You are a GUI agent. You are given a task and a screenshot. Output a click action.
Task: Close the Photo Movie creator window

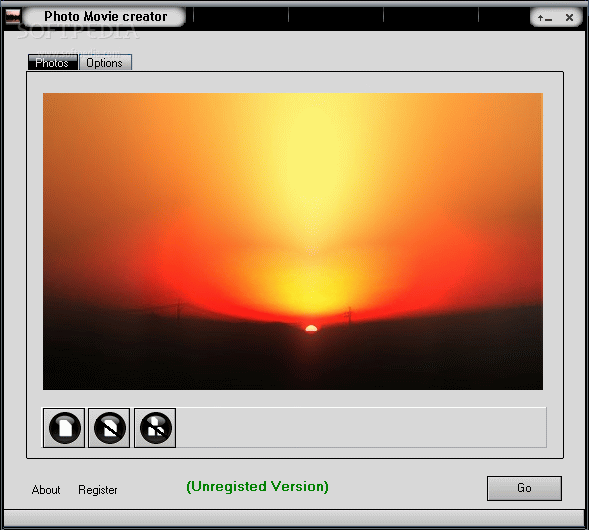coord(569,18)
